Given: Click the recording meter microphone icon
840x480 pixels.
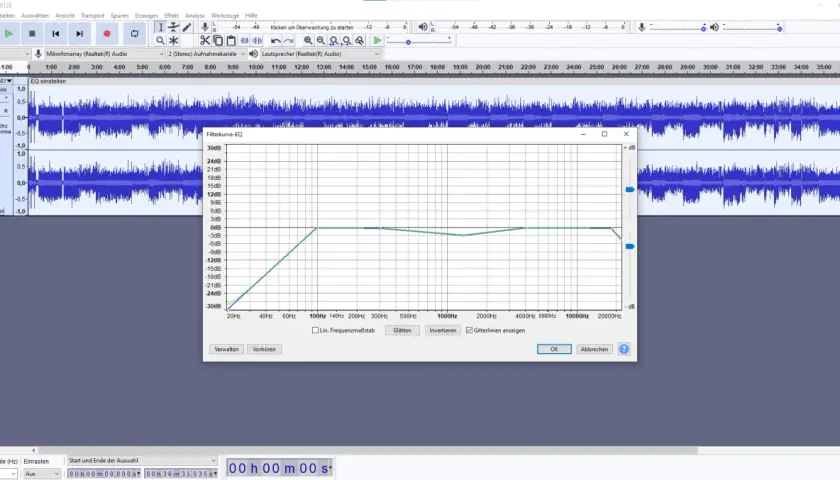Looking at the screenshot, I should [x=205, y=27].
